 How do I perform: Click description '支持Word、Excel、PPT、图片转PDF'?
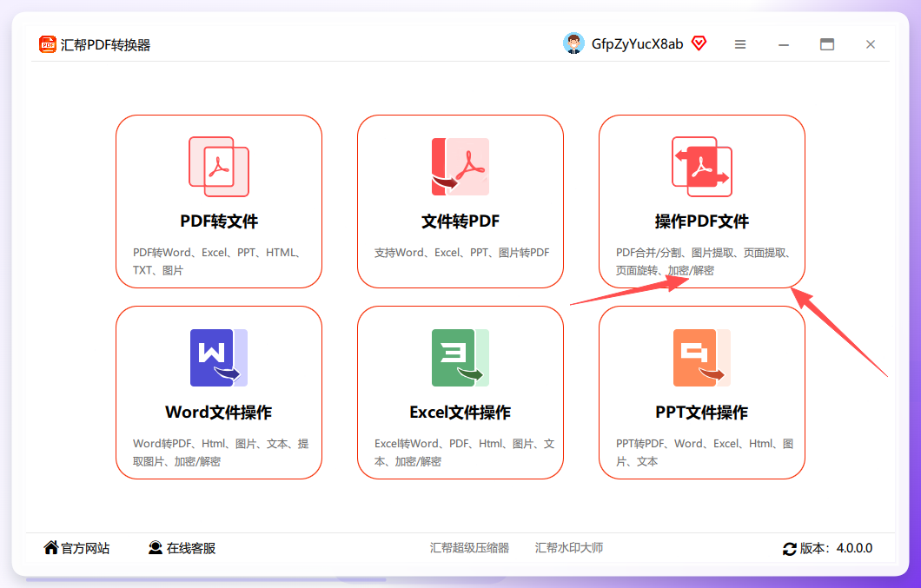tap(461, 253)
